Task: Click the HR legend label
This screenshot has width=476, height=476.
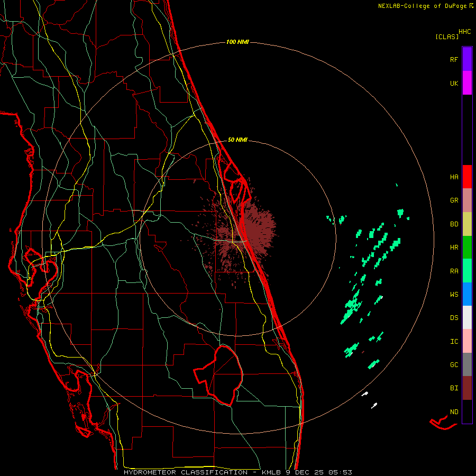Action: [454, 248]
